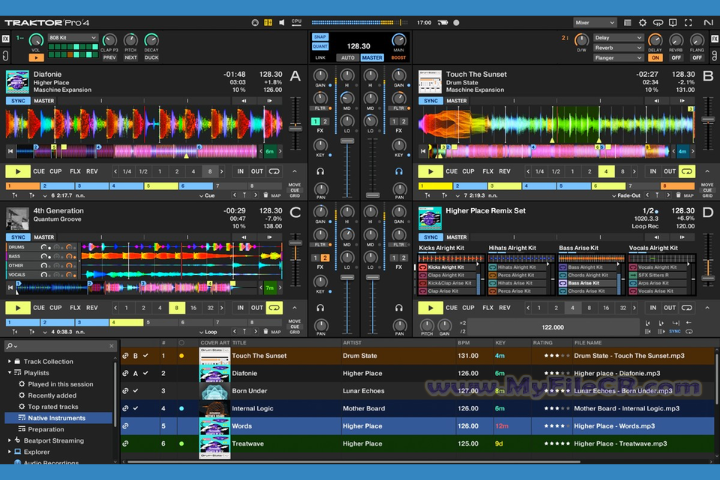Click the NI logo in the header

[x=708, y=23]
